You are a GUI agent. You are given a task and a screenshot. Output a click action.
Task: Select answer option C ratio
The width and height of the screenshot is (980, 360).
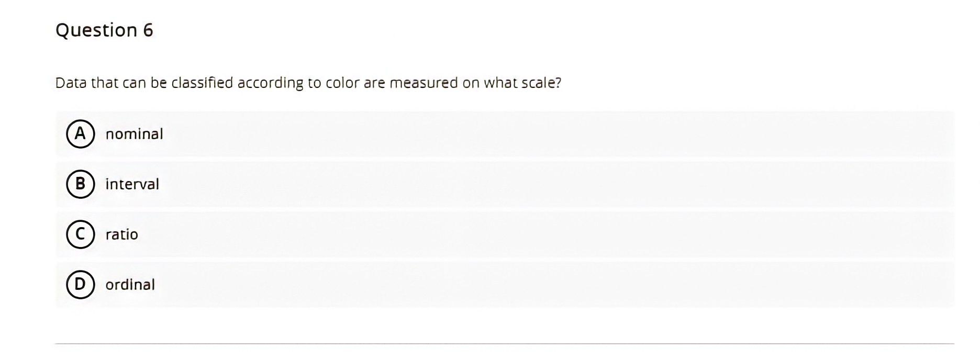coord(122,234)
